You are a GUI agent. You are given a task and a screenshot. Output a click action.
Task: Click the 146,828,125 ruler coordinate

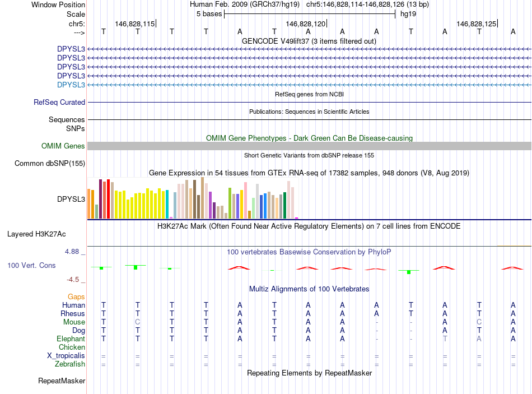(x=476, y=24)
